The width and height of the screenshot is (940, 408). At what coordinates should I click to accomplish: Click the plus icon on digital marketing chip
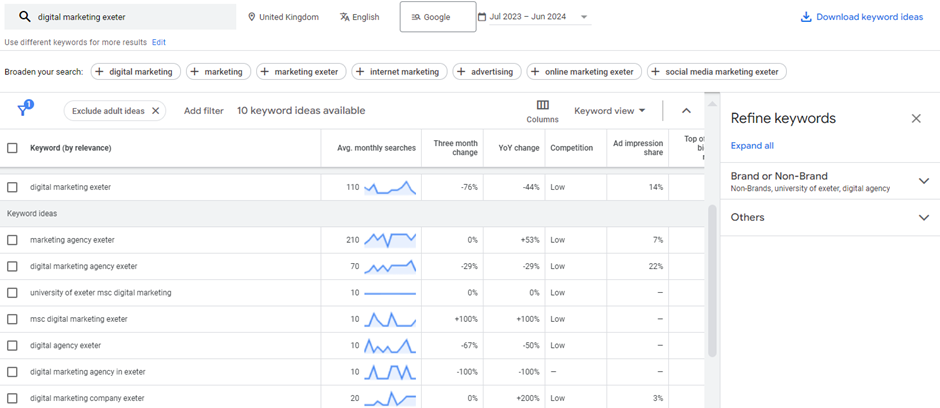[x=100, y=72]
